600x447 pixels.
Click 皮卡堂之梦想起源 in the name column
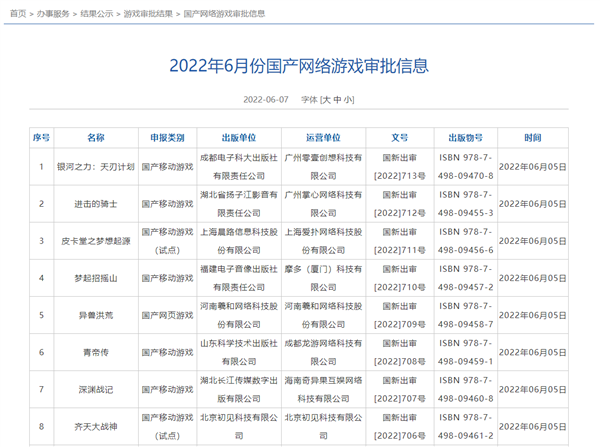95,240
